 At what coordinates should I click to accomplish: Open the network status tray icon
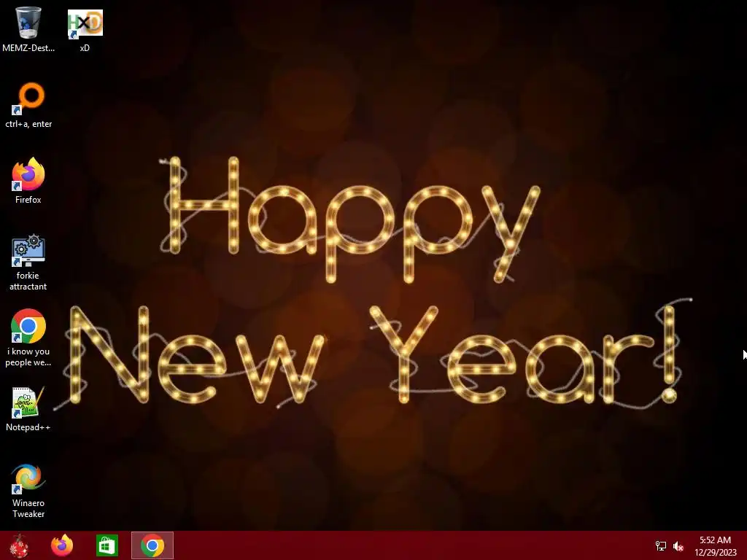pos(661,545)
